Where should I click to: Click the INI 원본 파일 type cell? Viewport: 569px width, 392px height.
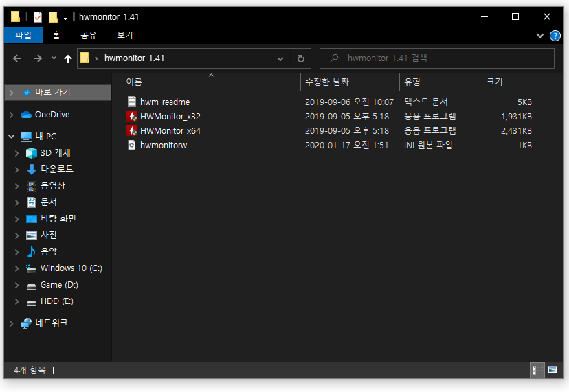tap(428, 146)
